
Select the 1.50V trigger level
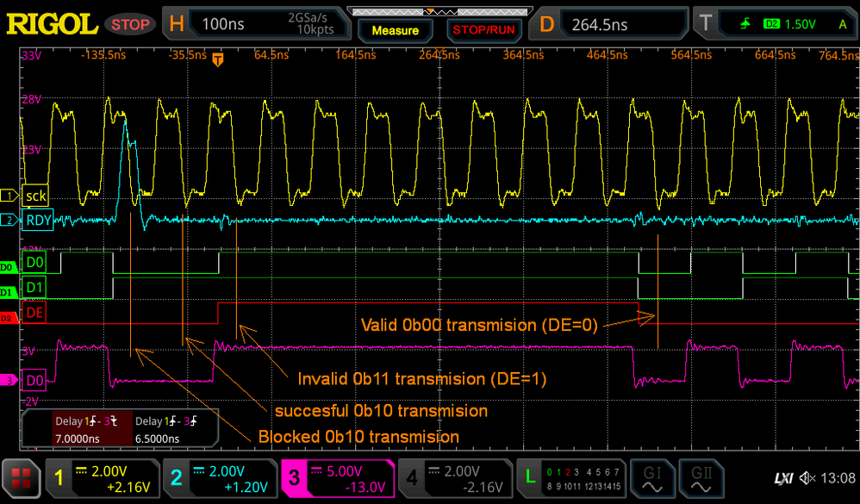point(800,24)
